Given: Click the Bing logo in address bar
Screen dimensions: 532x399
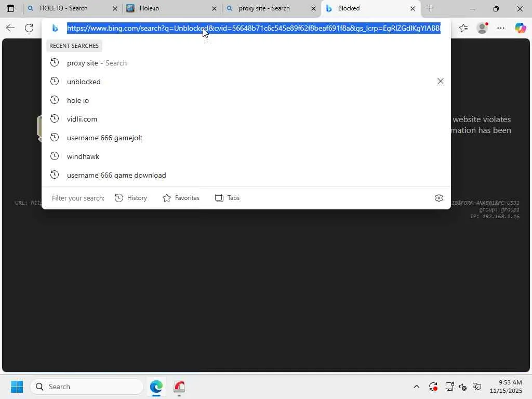Looking at the screenshot, I should point(55,28).
